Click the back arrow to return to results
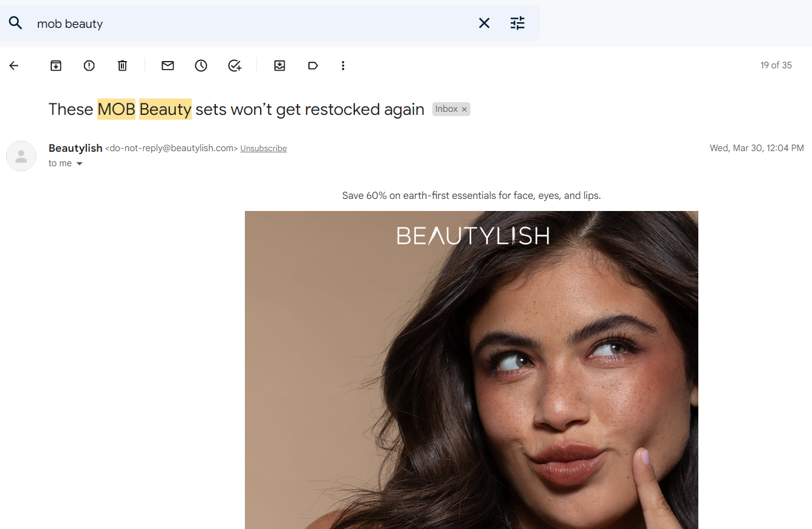This screenshot has width=812, height=529. [14, 65]
